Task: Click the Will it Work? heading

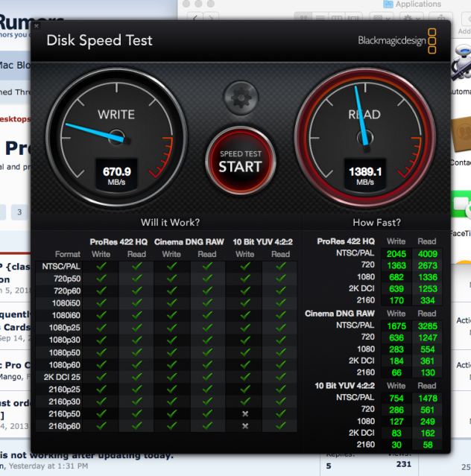Action: pyautogui.click(x=170, y=223)
